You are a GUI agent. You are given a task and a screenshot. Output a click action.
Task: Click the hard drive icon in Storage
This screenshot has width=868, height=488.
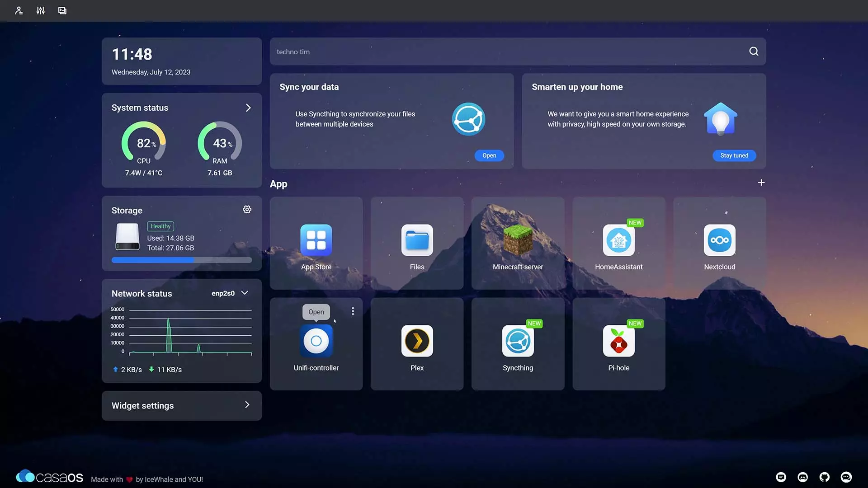[127, 237]
